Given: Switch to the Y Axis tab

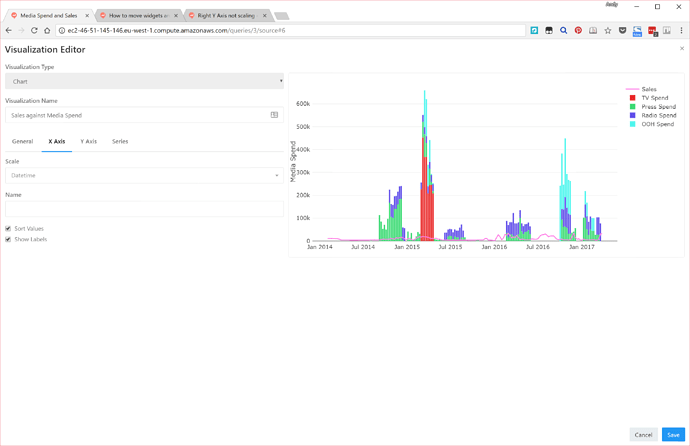Looking at the screenshot, I should click(x=88, y=141).
